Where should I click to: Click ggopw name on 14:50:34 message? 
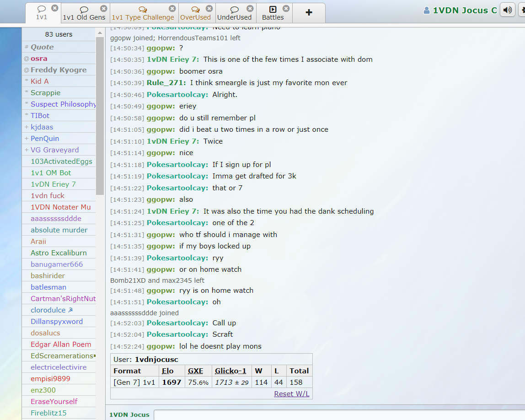pyautogui.click(x=161, y=48)
